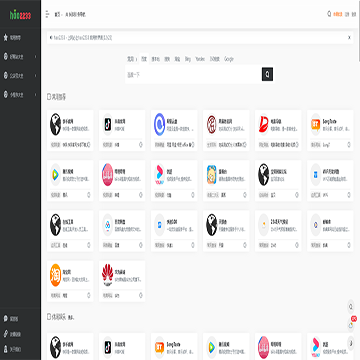Open the Bilibili pink icon card

click(122, 181)
